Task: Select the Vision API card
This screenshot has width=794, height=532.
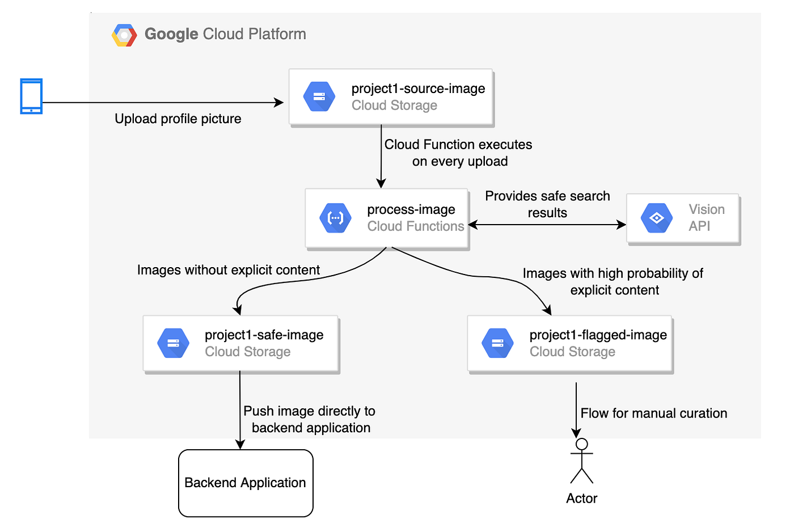Action: 683,219
